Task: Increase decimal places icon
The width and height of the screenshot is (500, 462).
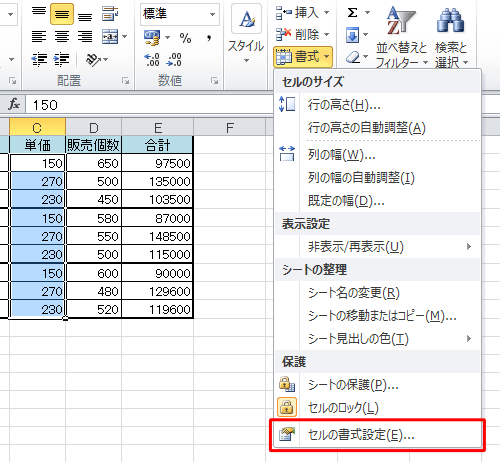Action: 152,60
